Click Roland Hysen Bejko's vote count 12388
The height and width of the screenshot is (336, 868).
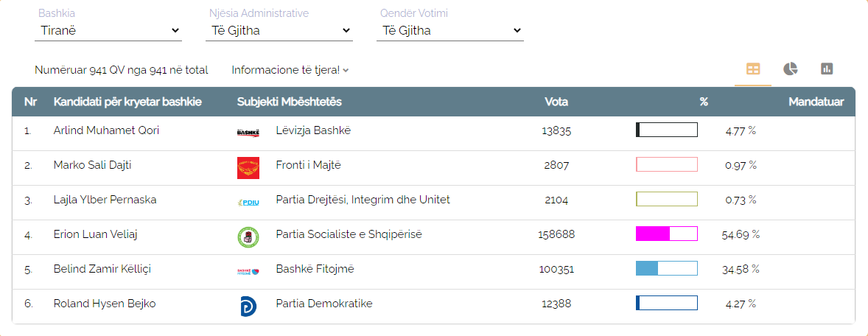coord(556,304)
